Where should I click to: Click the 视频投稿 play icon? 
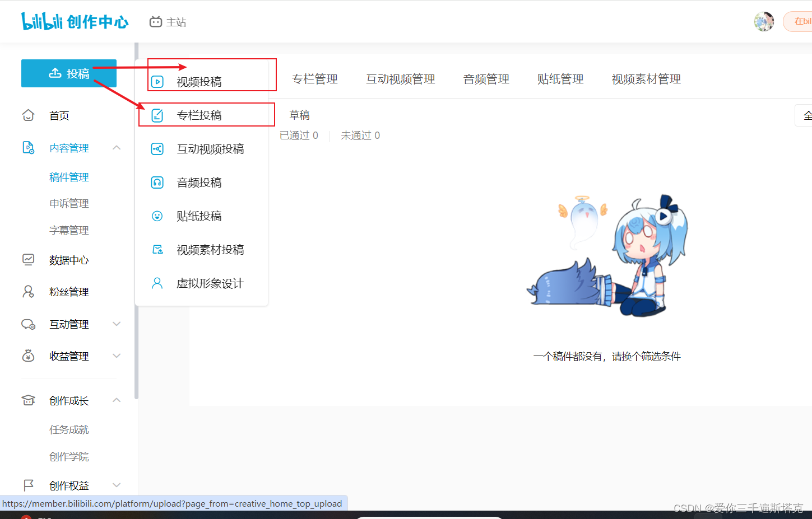157,82
